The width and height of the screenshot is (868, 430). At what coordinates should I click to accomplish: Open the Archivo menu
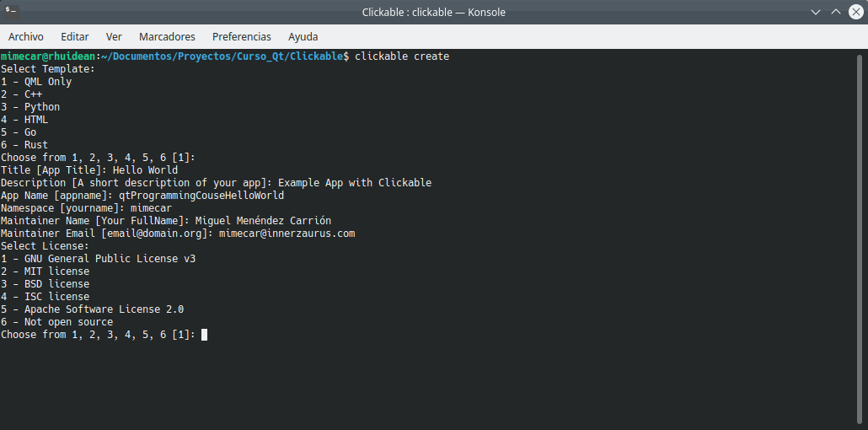pyautogui.click(x=26, y=37)
